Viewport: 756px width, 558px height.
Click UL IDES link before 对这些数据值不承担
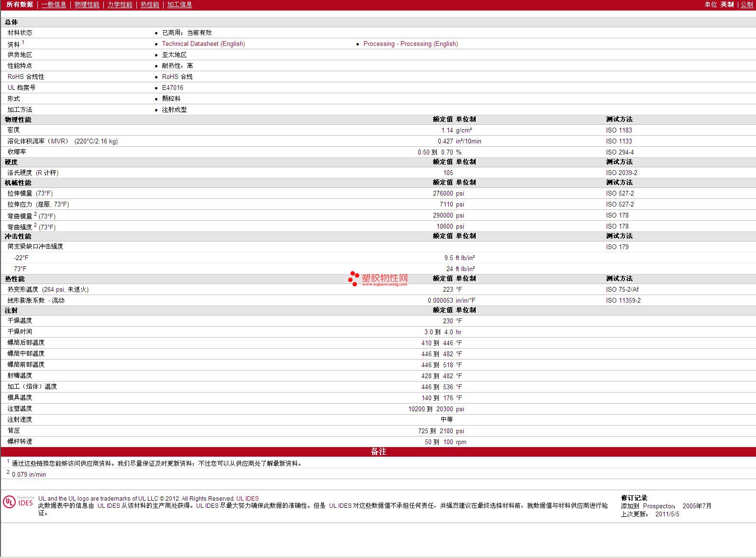pos(340,505)
